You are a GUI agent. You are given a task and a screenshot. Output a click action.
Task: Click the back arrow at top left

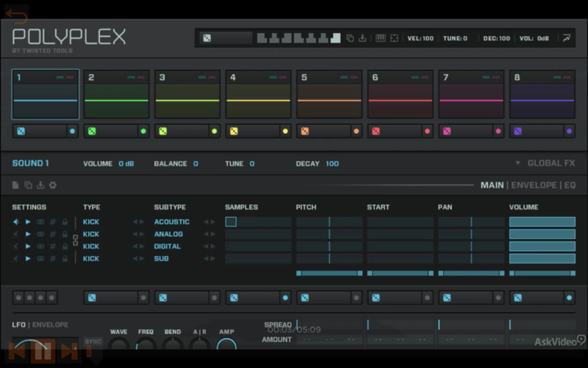tap(17, 16)
